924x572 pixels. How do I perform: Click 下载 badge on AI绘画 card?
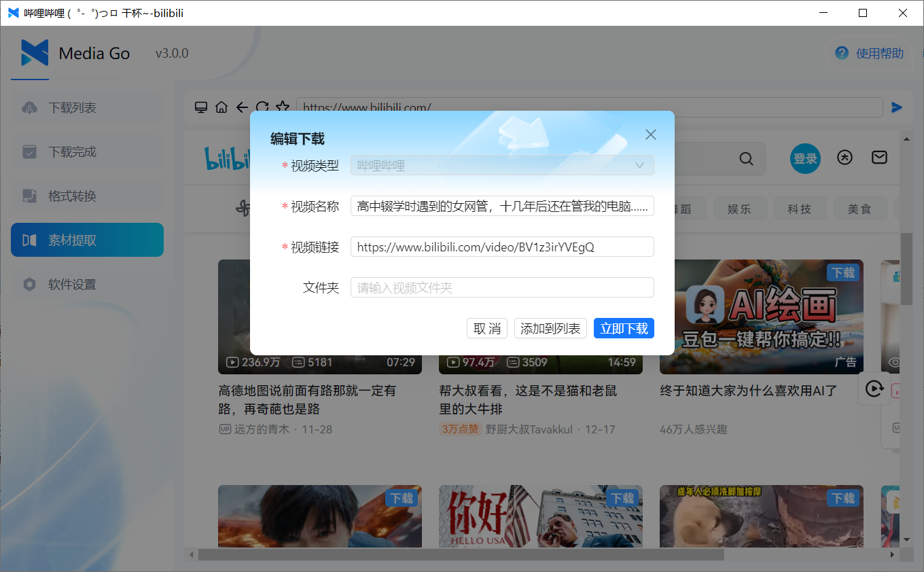(843, 272)
